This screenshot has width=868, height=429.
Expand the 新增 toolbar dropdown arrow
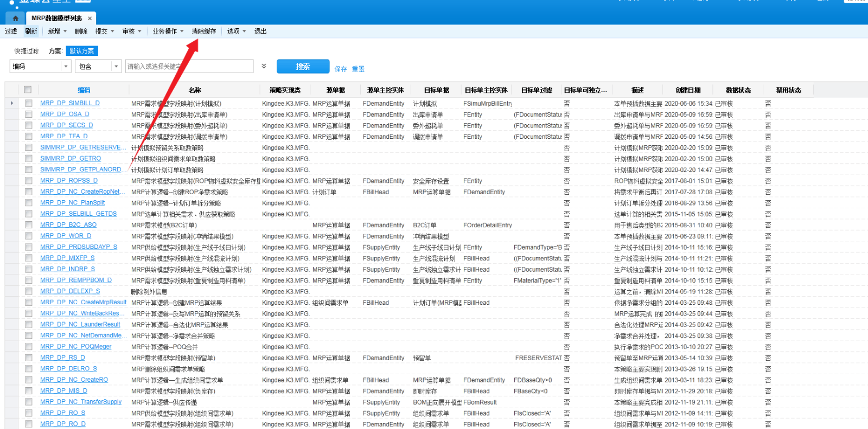pyautogui.click(x=65, y=31)
